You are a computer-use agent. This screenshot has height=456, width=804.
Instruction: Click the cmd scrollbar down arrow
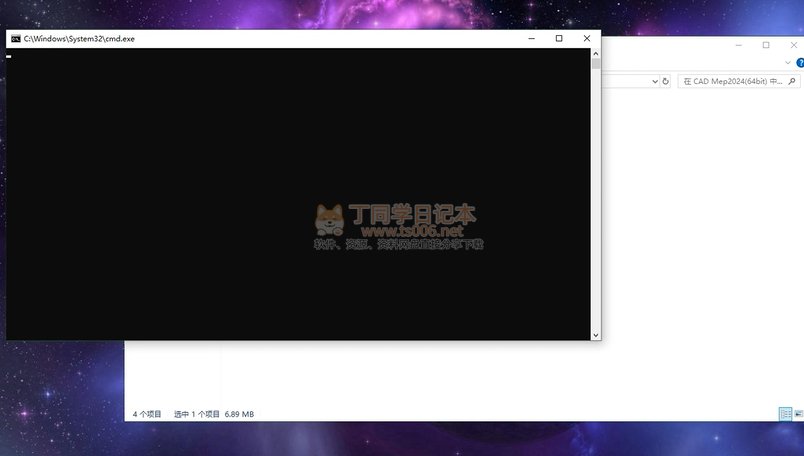(x=596, y=335)
